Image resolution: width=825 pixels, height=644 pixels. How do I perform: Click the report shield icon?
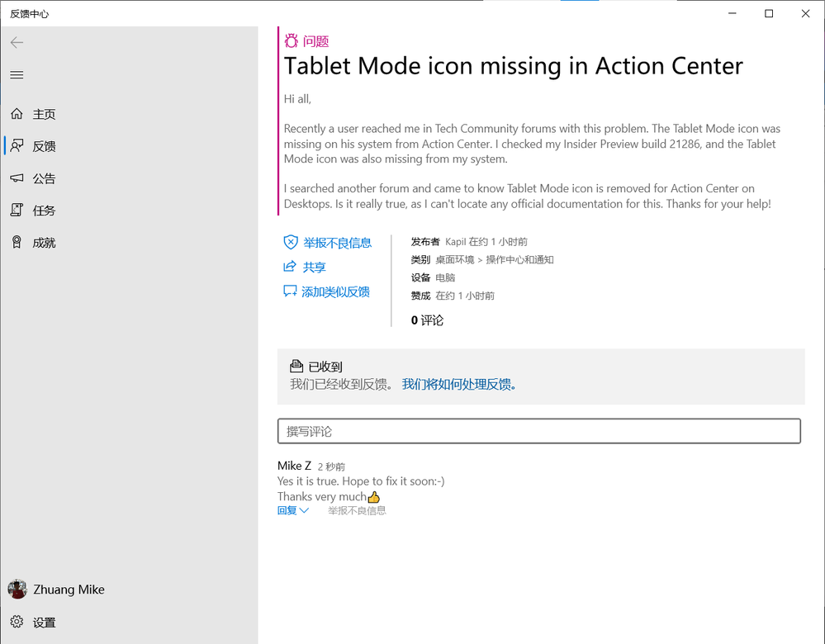point(291,243)
